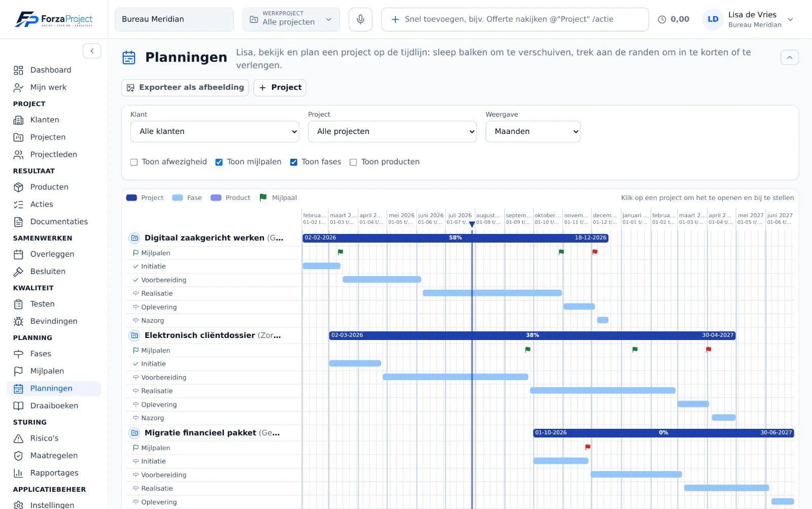Open Rapportages in the sidebar menu
Viewport: 812px width, 509px height.
[x=54, y=472]
